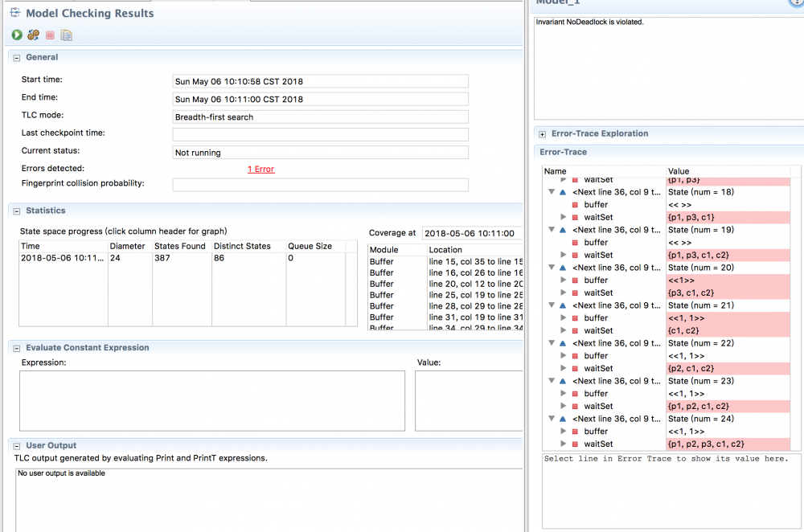Select trace value '{p1, p2, c1, c2}'

[x=728, y=407]
